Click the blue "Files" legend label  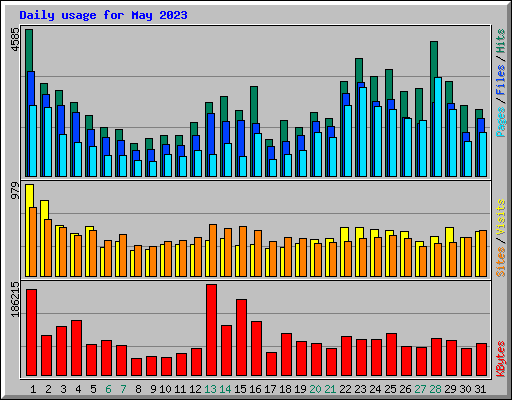[x=501, y=80]
